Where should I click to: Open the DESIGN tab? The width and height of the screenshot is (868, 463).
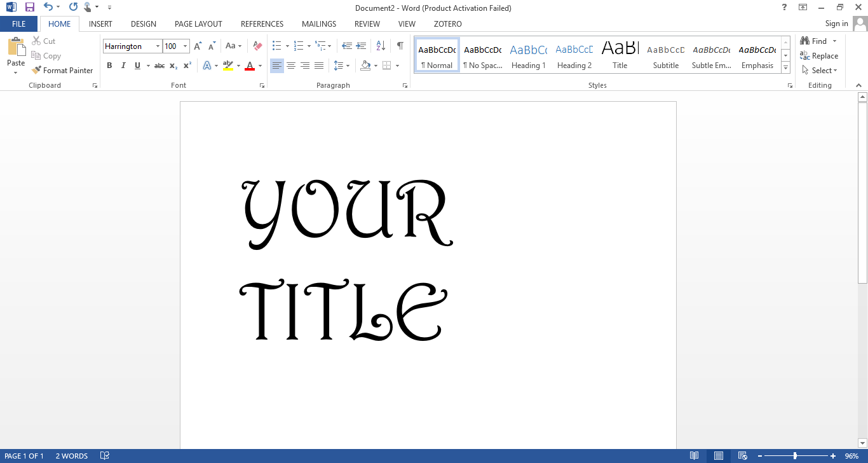(x=143, y=24)
